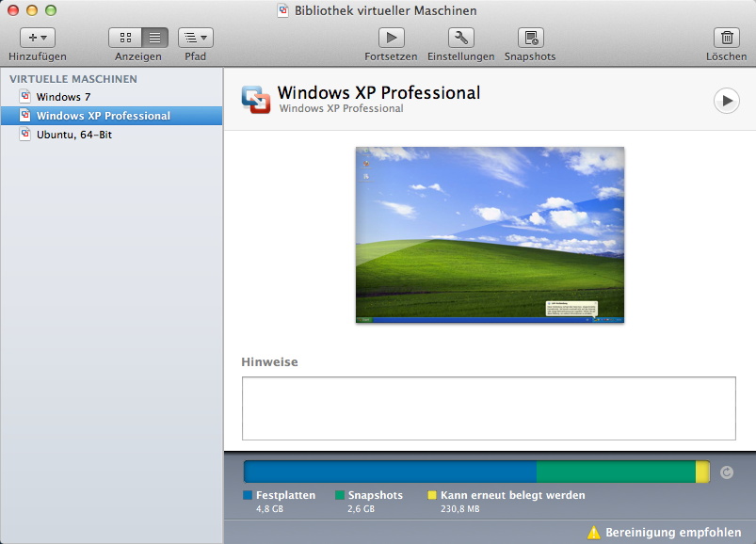Select Ubuntu, 64-Bit virtual machine

pos(73,135)
